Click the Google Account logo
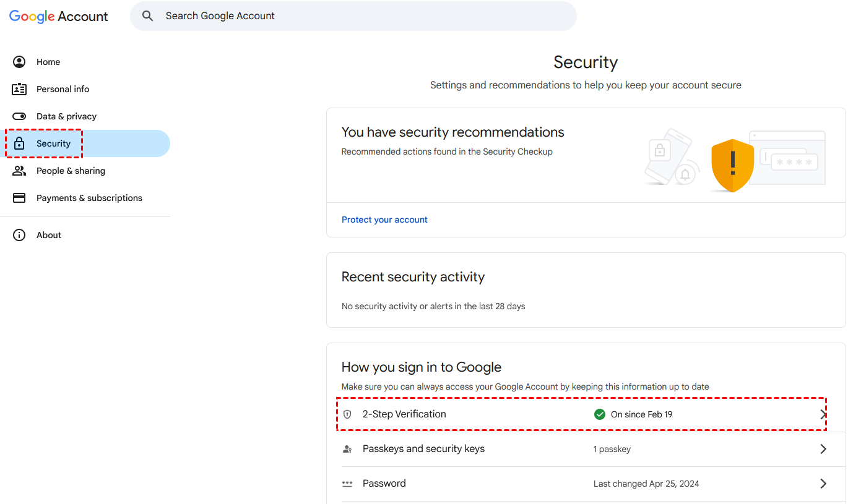 click(x=59, y=17)
